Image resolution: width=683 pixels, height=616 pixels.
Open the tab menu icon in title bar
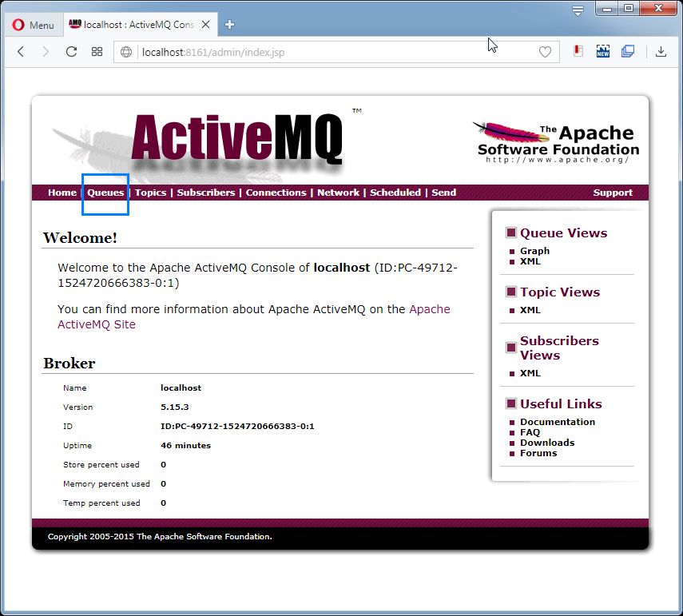click(x=578, y=10)
